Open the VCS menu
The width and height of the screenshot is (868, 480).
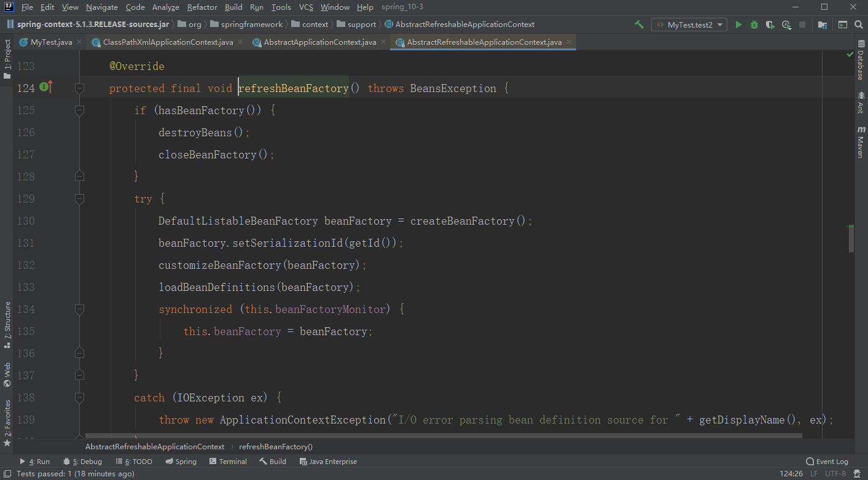[x=306, y=7]
